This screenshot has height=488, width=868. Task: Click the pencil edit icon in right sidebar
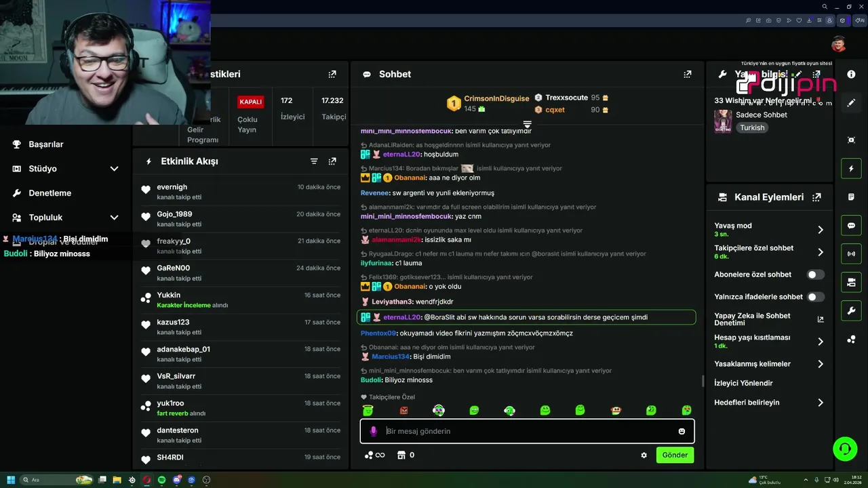coord(852,103)
